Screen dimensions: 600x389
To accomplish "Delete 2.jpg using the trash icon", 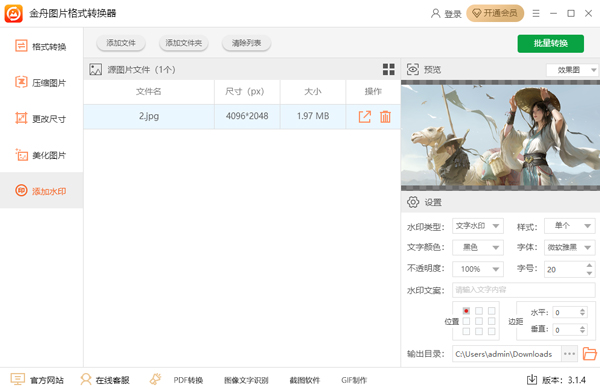I will pyautogui.click(x=385, y=116).
